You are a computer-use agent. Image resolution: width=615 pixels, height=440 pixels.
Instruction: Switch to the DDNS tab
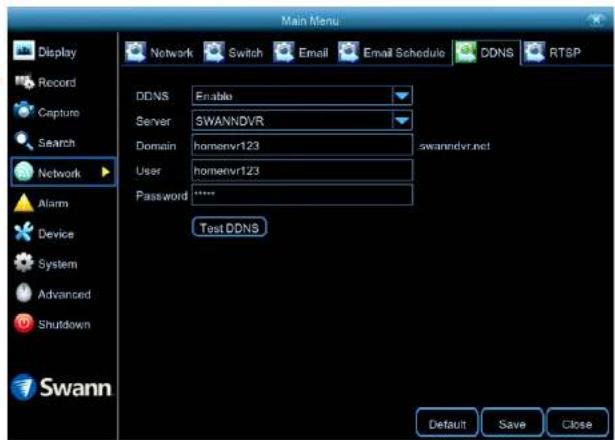[486, 53]
